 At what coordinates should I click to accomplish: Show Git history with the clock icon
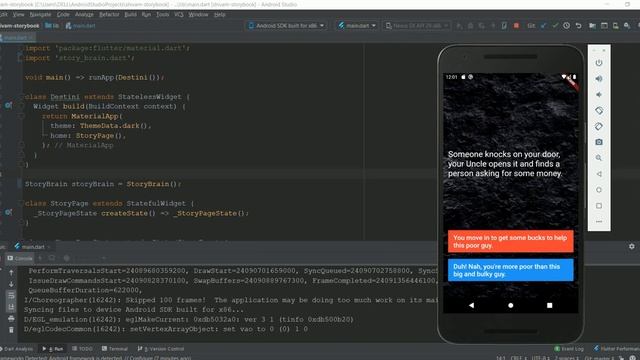click(567, 25)
